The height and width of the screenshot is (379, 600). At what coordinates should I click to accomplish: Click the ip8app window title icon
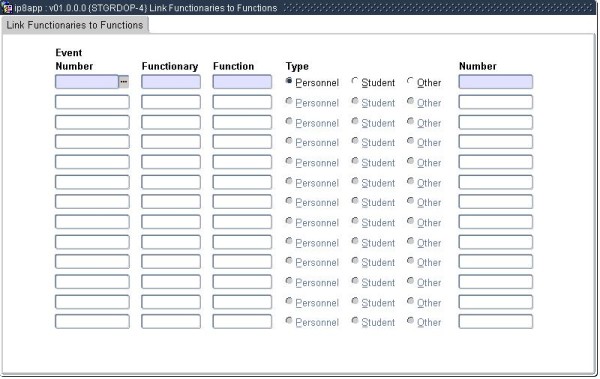tap(7, 8)
